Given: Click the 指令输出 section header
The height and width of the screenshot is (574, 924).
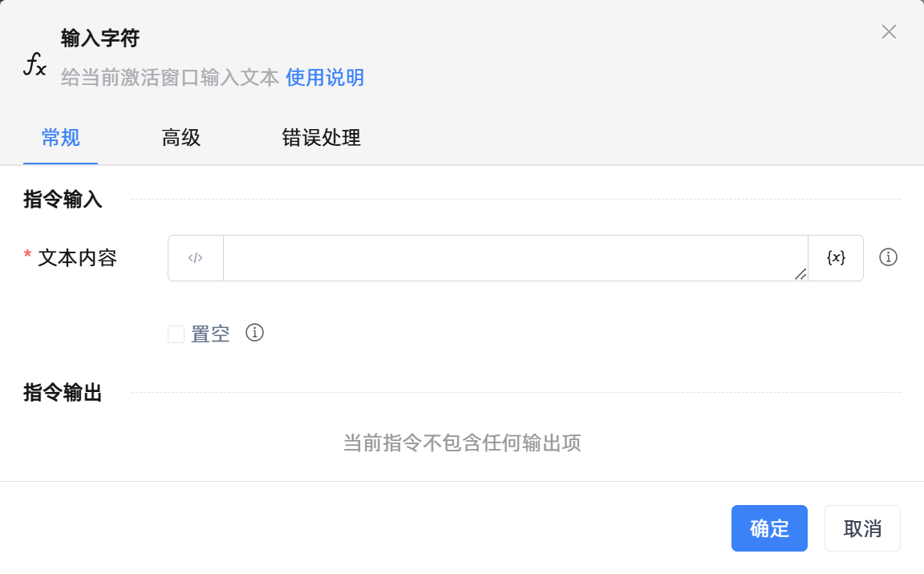Looking at the screenshot, I should [x=63, y=393].
